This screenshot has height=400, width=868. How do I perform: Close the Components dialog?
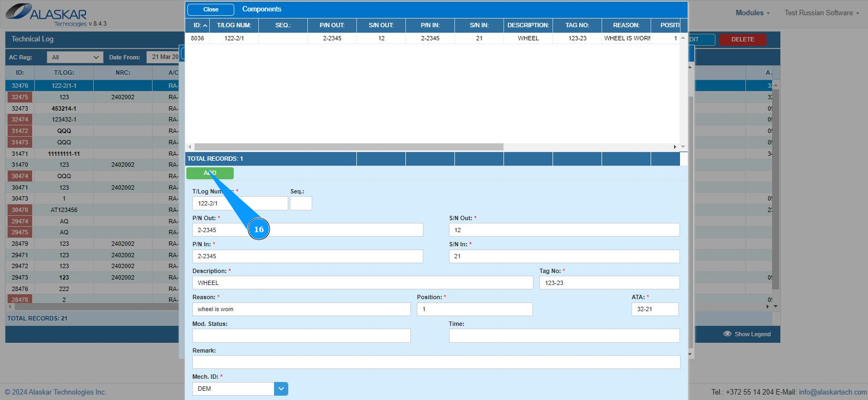[x=211, y=9]
